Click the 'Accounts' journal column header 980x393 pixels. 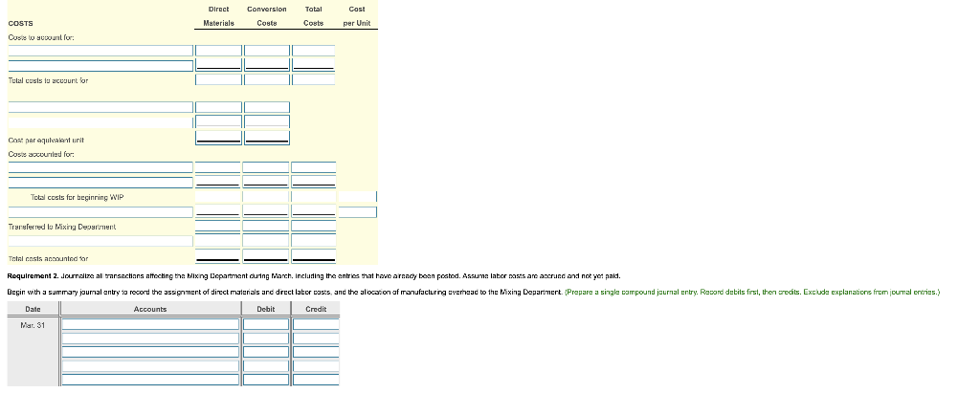click(150, 309)
